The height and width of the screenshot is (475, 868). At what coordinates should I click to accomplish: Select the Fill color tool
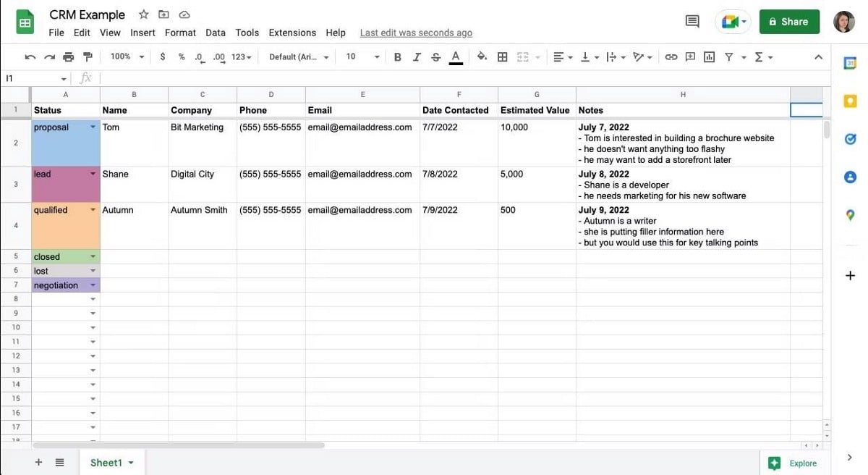482,56
